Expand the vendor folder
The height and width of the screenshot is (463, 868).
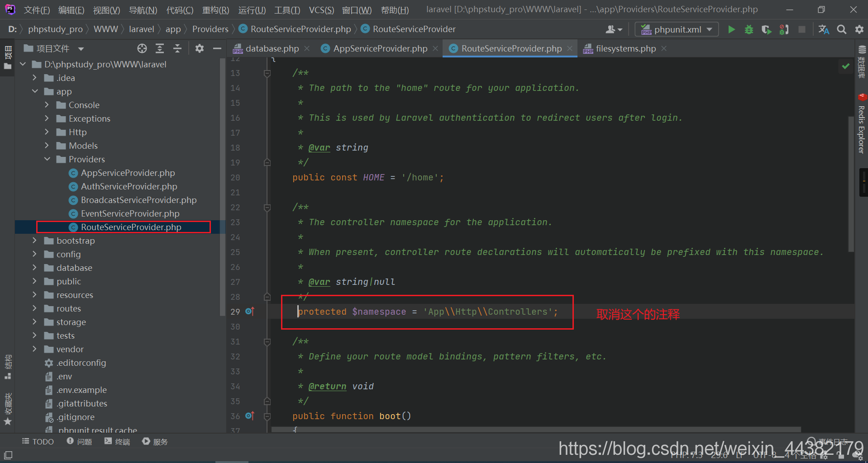35,349
